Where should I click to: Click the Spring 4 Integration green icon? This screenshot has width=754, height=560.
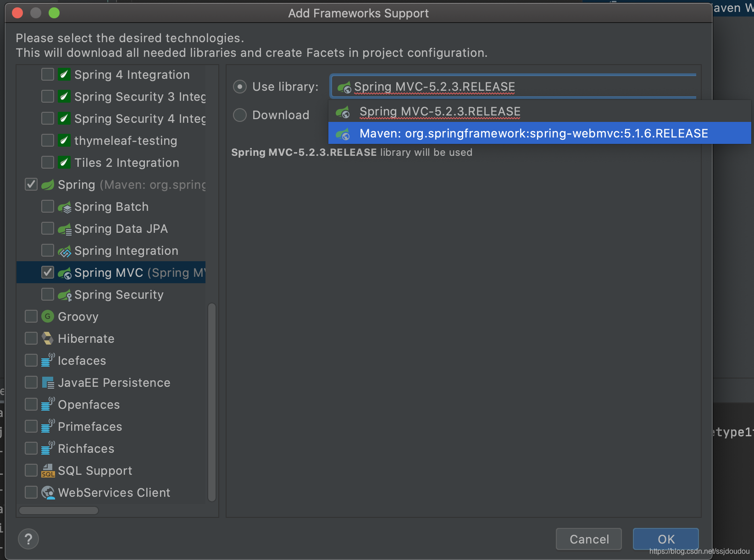tap(64, 74)
